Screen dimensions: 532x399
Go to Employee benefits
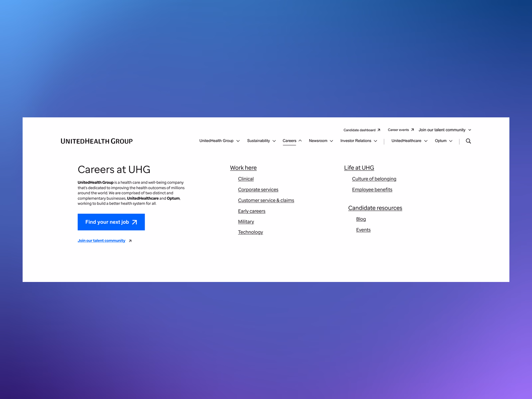(x=372, y=190)
